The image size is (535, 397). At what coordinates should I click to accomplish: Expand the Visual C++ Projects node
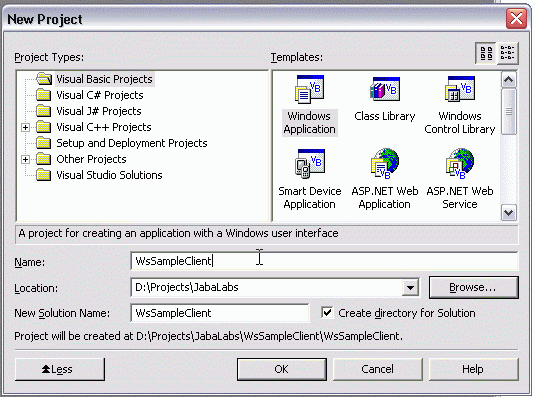[x=25, y=127]
